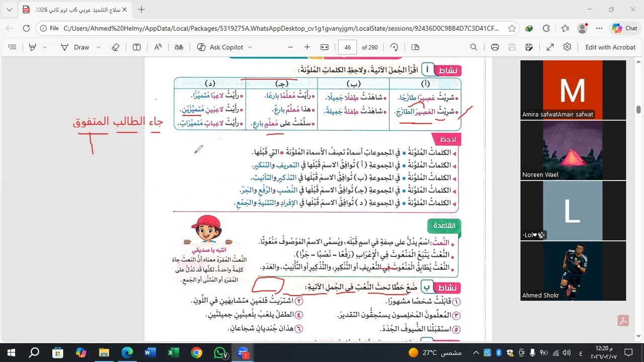644x362 pixels.
Task: Zoom out the PDF page
Action: pos(290,47)
